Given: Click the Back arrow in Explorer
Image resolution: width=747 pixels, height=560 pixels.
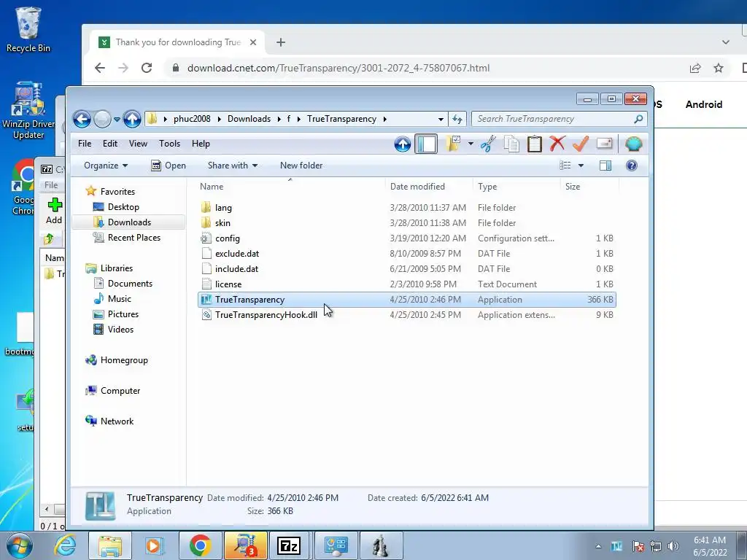Looking at the screenshot, I should click(82, 119).
